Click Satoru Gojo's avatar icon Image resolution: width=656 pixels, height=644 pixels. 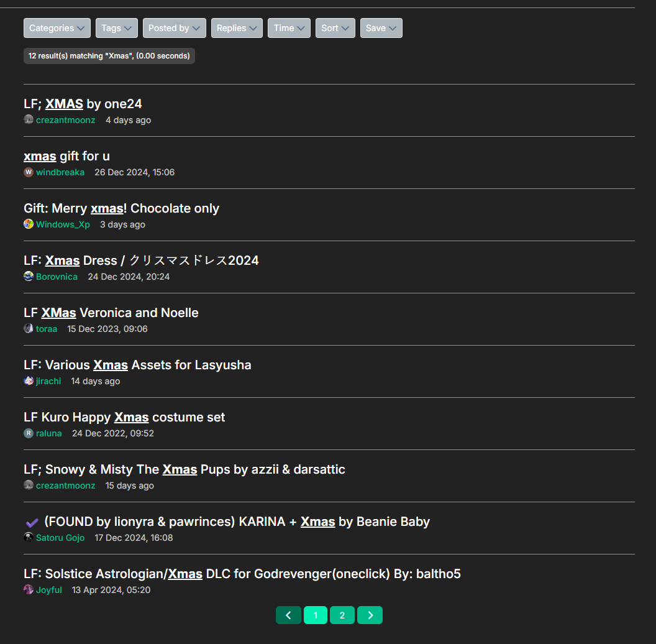[x=29, y=537]
